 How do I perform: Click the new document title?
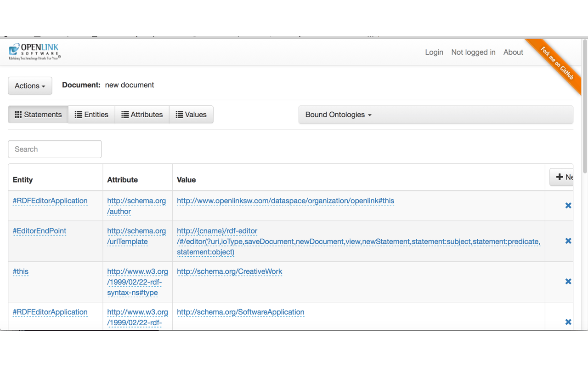[130, 85]
